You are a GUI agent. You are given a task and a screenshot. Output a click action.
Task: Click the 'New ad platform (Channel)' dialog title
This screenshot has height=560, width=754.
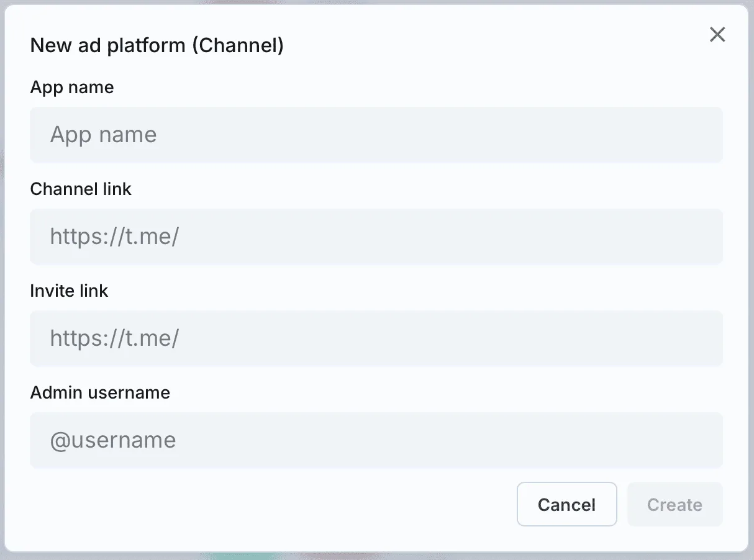(x=157, y=45)
